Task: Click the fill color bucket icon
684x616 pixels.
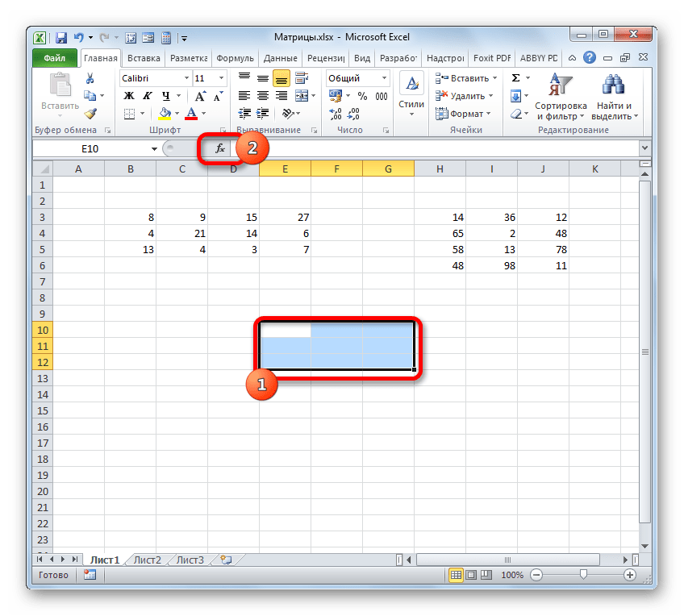Action: point(165,114)
